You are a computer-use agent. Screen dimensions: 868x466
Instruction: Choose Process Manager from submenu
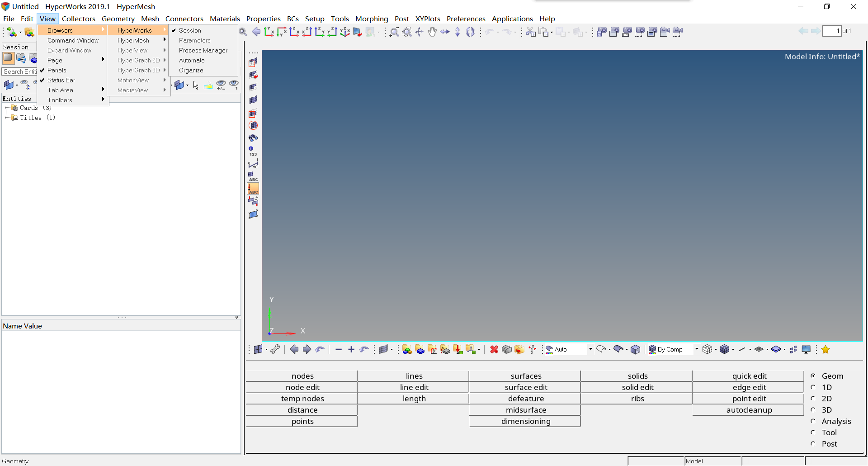click(x=203, y=50)
